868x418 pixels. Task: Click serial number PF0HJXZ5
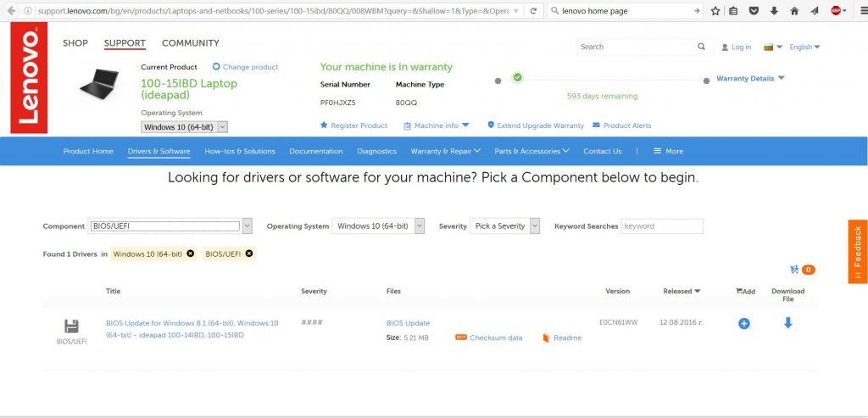[x=337, y=103]
